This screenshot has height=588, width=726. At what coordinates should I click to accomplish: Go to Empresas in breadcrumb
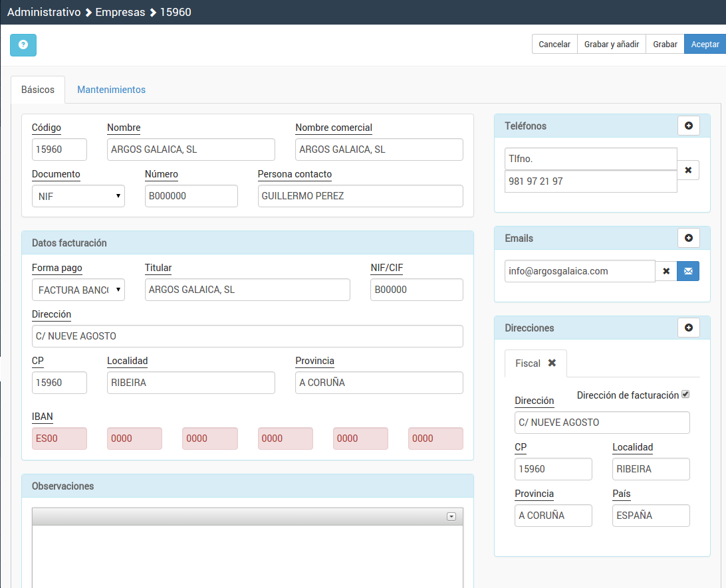coord(120,12)
